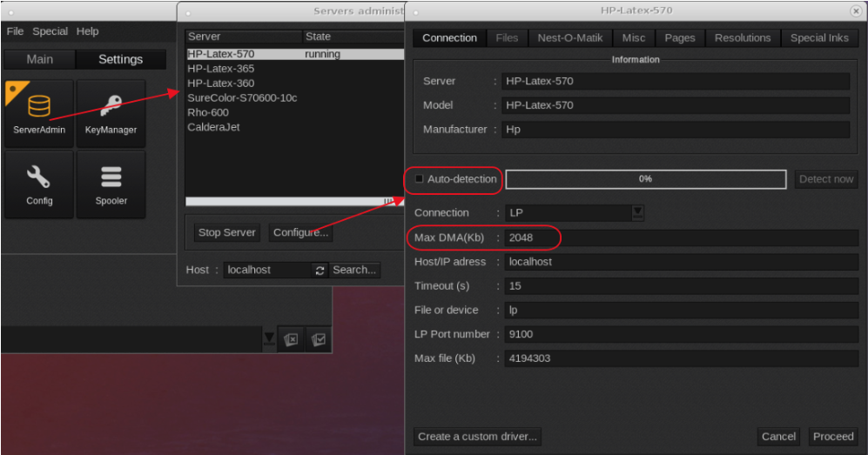
Task: Expand the bottom bar dropdown arrow
Action: click(269, 339)
